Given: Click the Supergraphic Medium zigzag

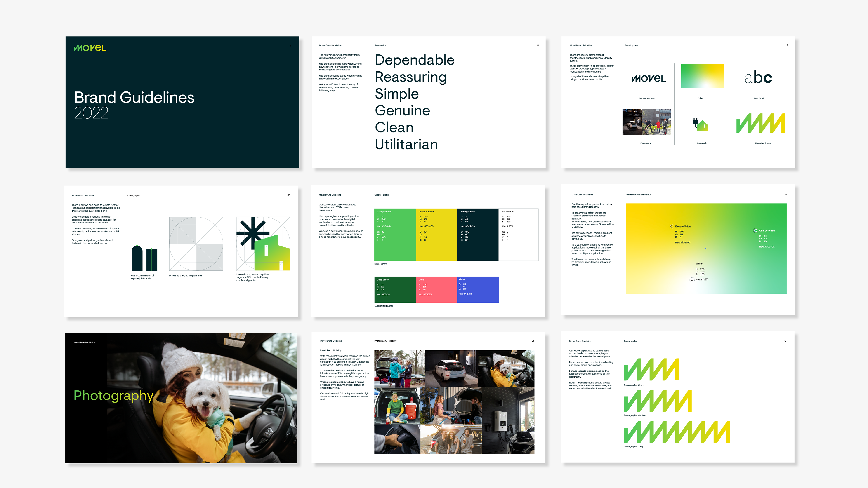Looking at the screenshot, I should (x=658, y=401).
